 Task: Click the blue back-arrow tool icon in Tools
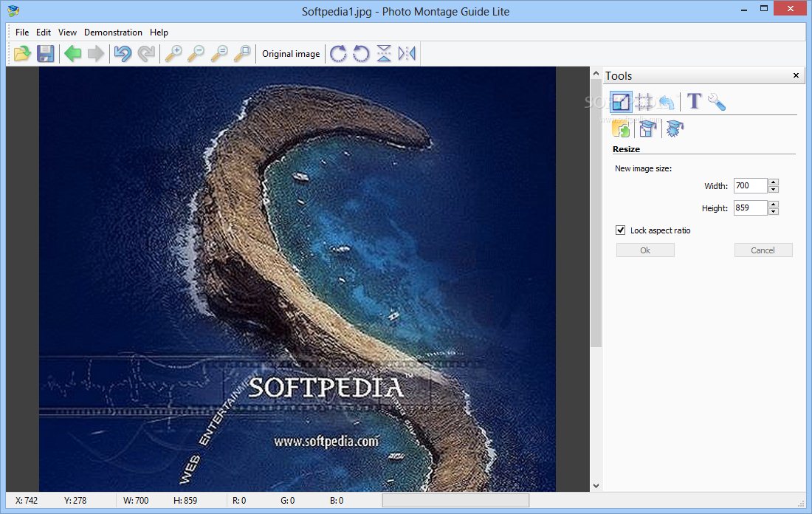point(667,102)
